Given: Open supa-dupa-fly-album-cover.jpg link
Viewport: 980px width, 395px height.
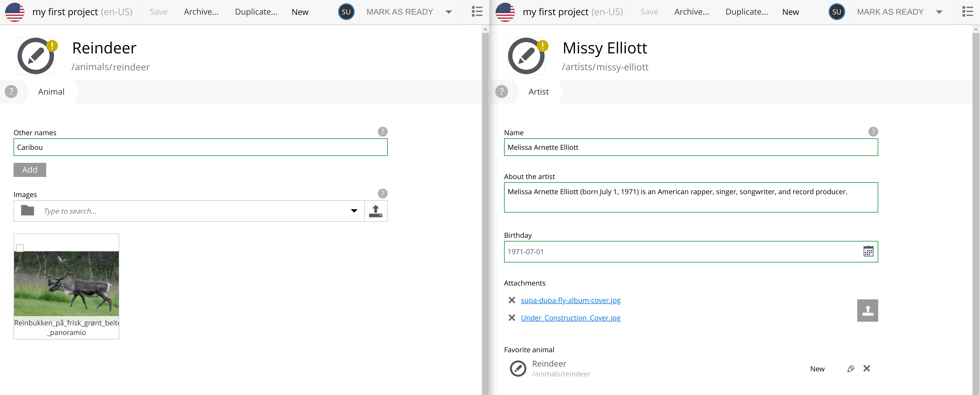Looking at the screenshot, I should [570, 300].
